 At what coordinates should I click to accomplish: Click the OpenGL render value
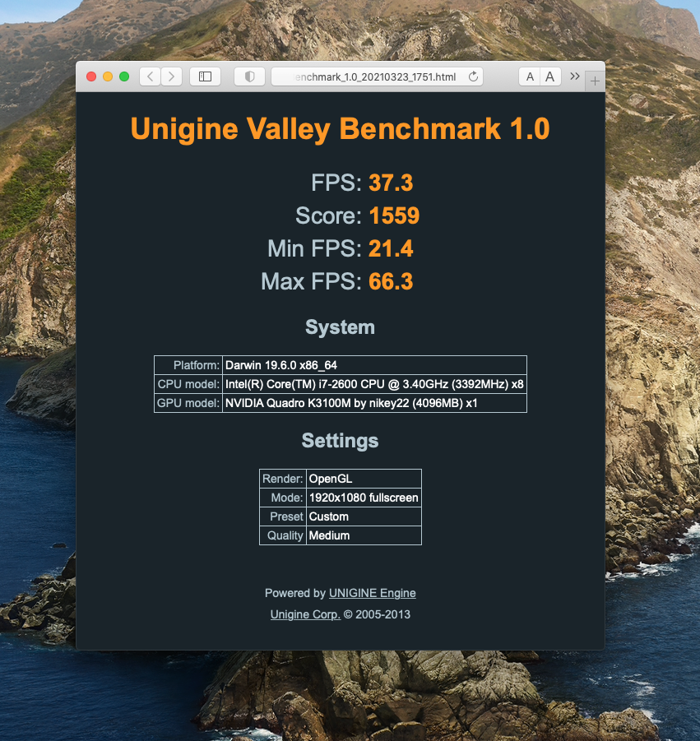[364, 479]
